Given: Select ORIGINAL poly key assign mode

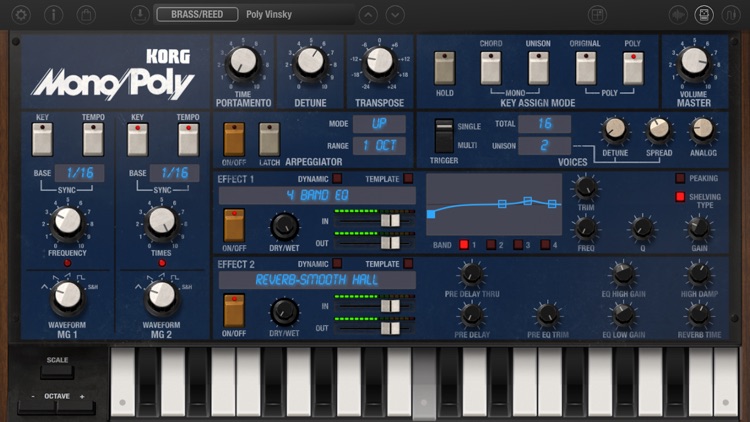Looking at the screenshot, I should [585, 68].
